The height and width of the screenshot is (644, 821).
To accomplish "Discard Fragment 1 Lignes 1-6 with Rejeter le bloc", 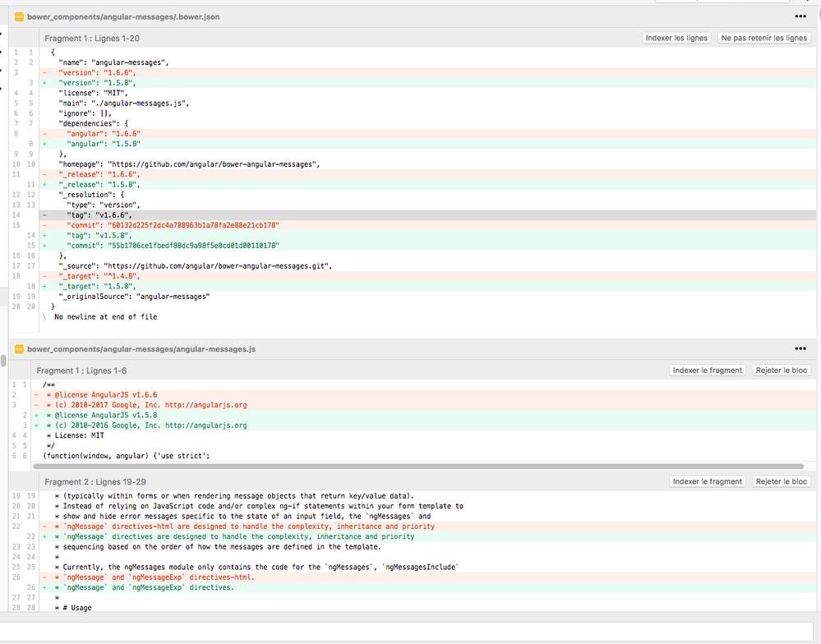I will click(x=782, y=370).
